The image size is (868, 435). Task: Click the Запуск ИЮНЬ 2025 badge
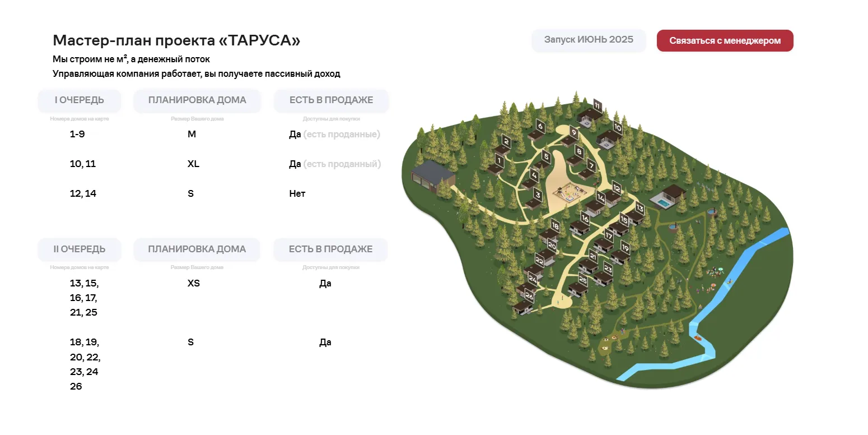click(x=589, y=40)
